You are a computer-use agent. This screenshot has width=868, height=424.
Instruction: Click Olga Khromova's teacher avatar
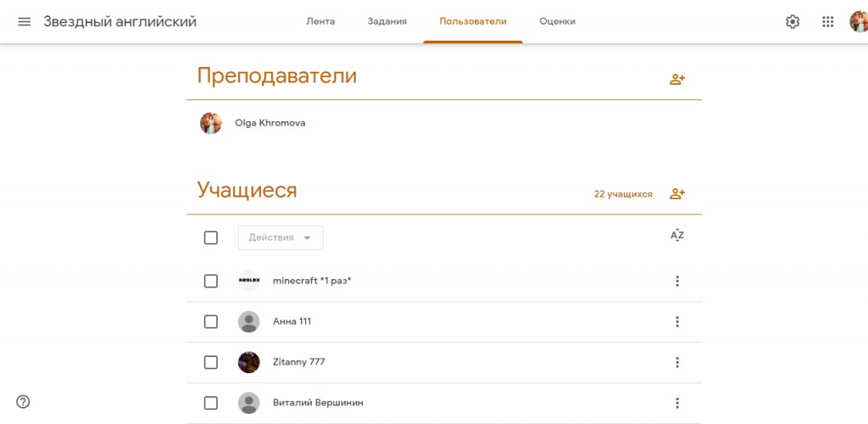(x=211, y=123)
